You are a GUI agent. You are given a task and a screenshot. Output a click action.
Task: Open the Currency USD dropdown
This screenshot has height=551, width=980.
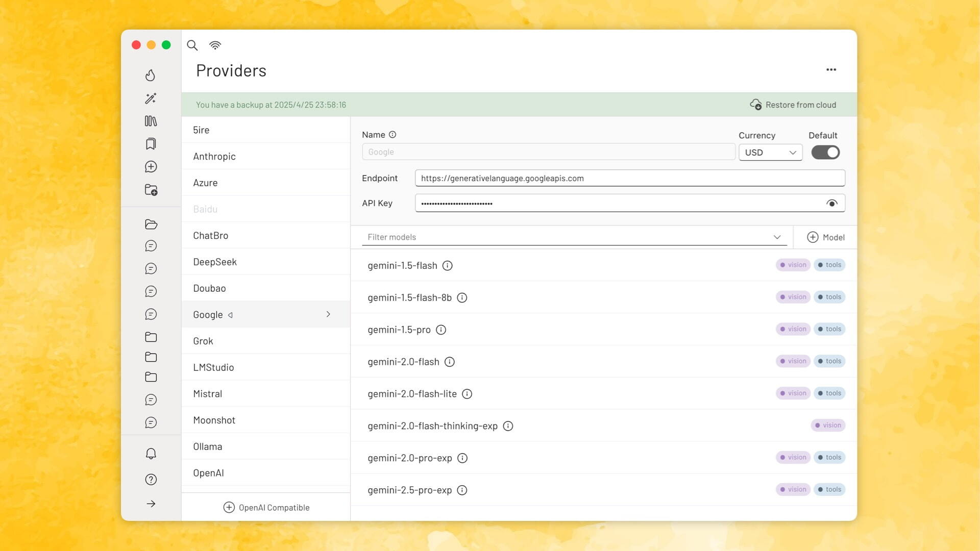tap(770, 152)
